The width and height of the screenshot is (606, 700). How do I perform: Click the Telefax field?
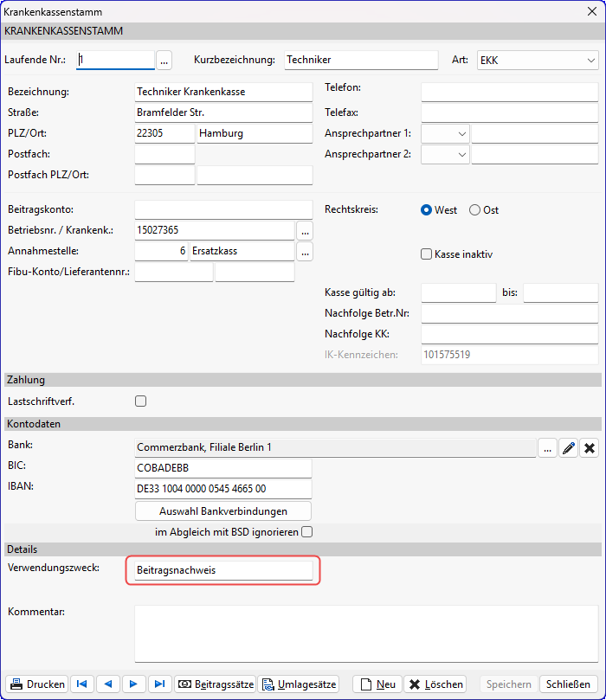[510, 112]
